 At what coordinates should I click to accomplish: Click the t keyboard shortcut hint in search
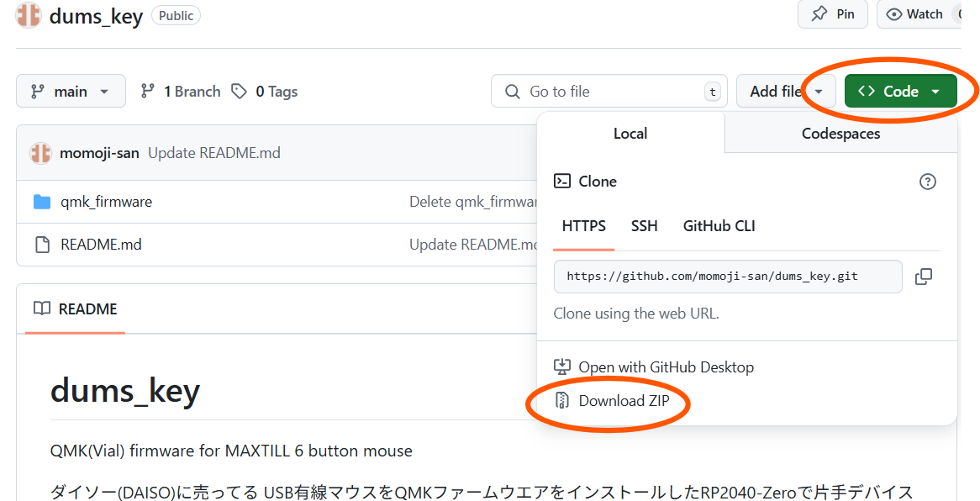(712, 92)
